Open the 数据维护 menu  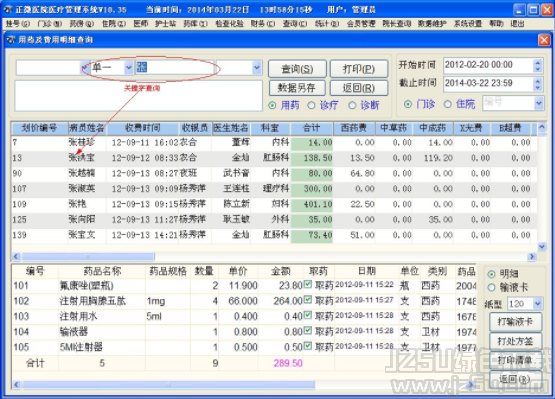point(432,24)
